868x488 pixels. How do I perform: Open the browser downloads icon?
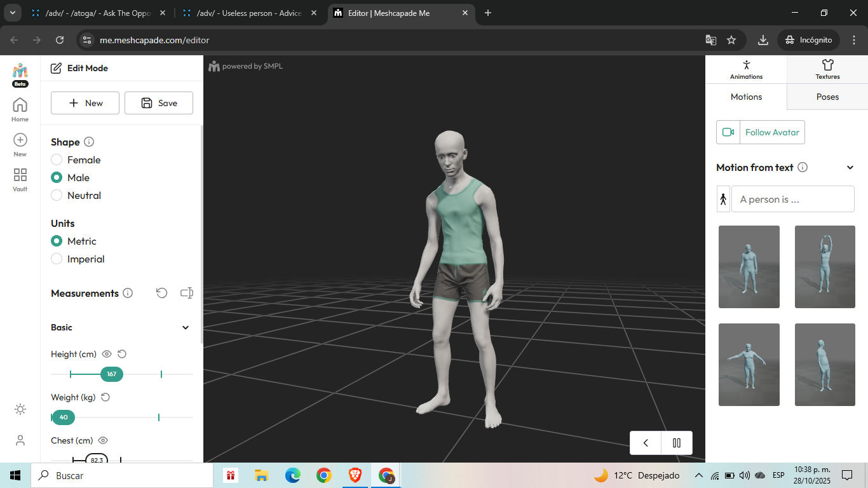tap(763, 40)
